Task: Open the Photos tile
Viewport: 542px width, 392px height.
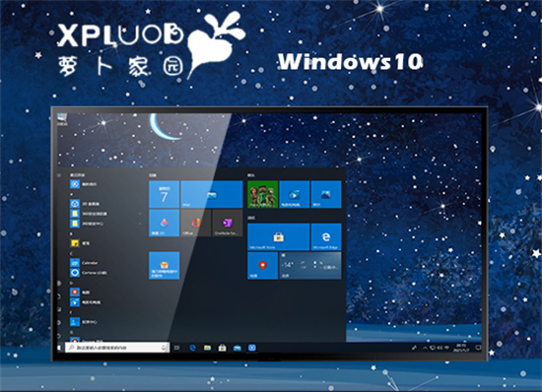Action: [326, 194]
